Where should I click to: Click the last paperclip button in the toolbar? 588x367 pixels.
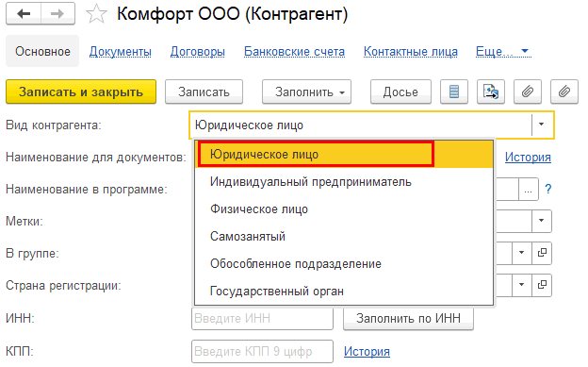point(564,92)
